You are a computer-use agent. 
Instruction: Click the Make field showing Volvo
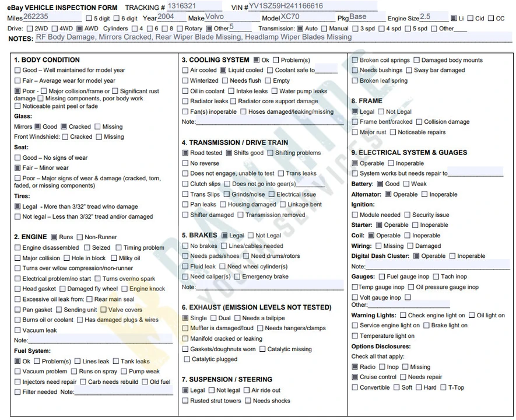click(232, 17)
